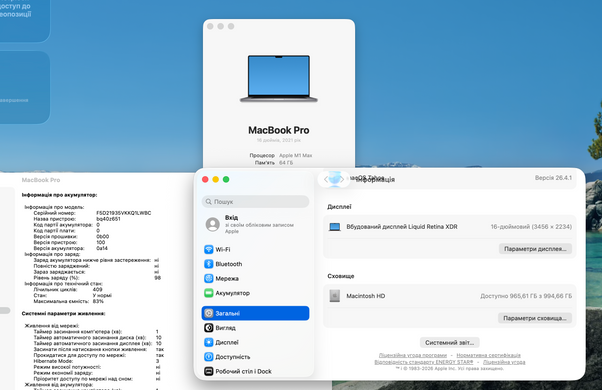Open the Системний звіт button
Viewport: 602px width, 390px height.
tap(450, 342)
